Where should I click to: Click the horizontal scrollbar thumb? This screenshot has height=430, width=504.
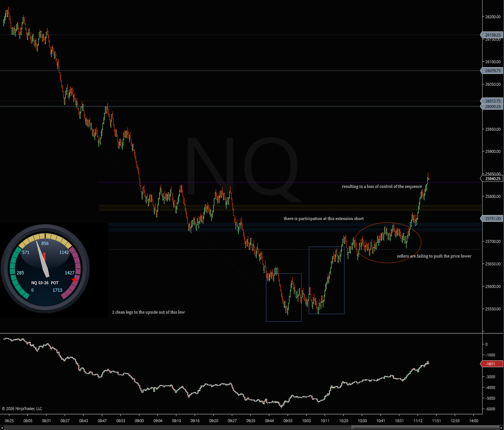[425, 427]
